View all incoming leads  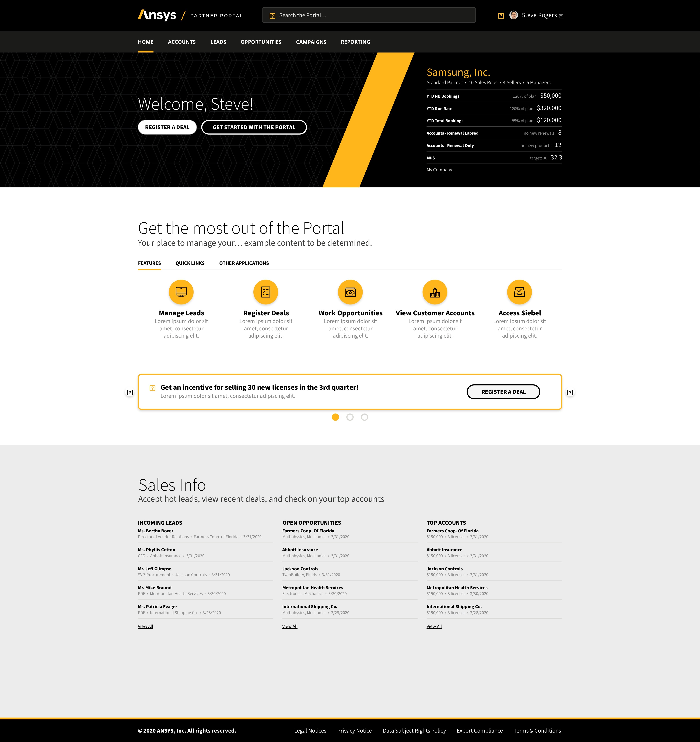coord(145,626)
